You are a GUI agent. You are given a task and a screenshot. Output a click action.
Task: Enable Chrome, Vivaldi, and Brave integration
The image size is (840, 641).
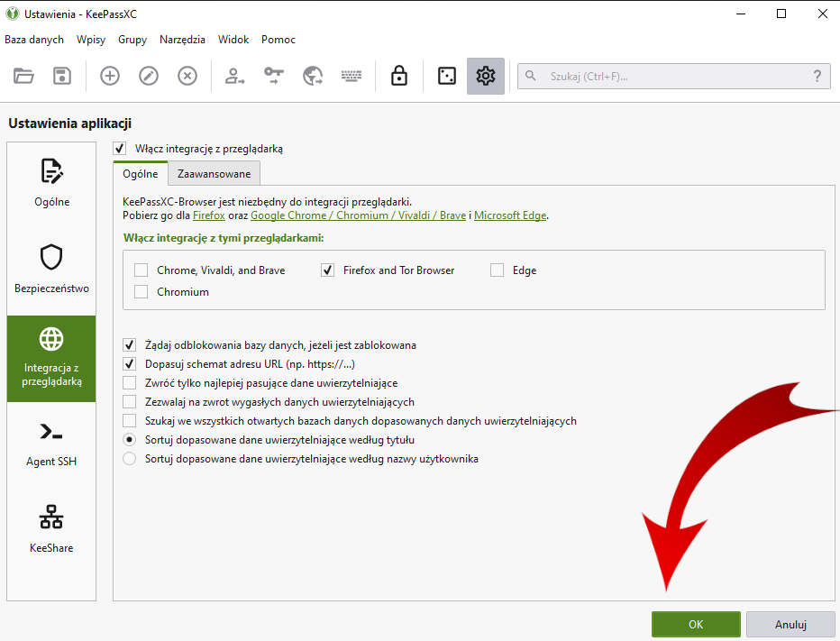click(x=141, y=270)
